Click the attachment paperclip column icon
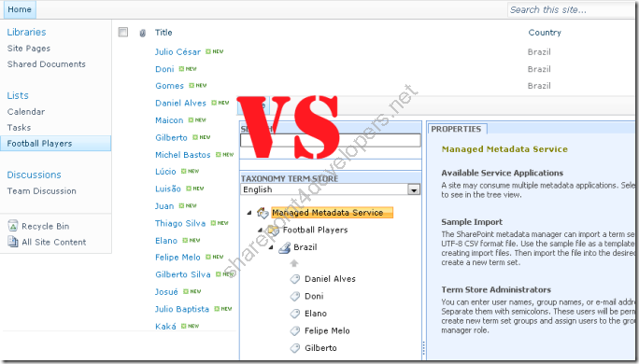This screenshot has width=639, height=364. 142,33
